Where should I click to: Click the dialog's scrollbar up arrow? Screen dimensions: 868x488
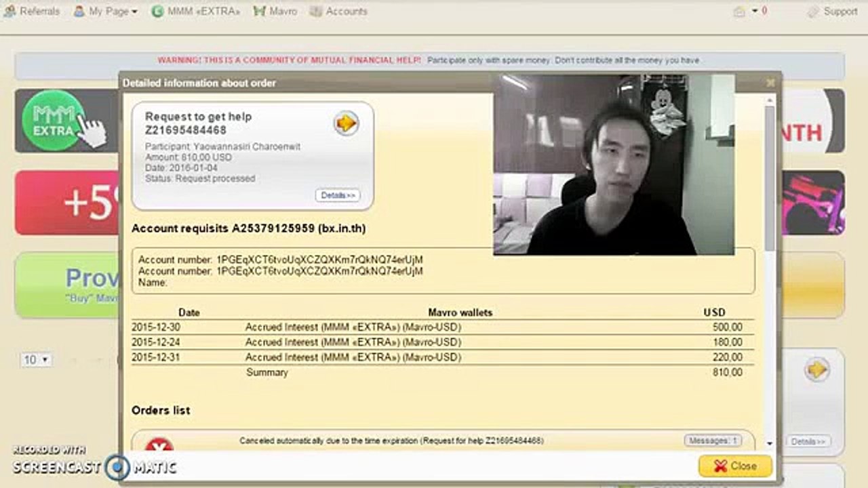(x=770, y=100)
